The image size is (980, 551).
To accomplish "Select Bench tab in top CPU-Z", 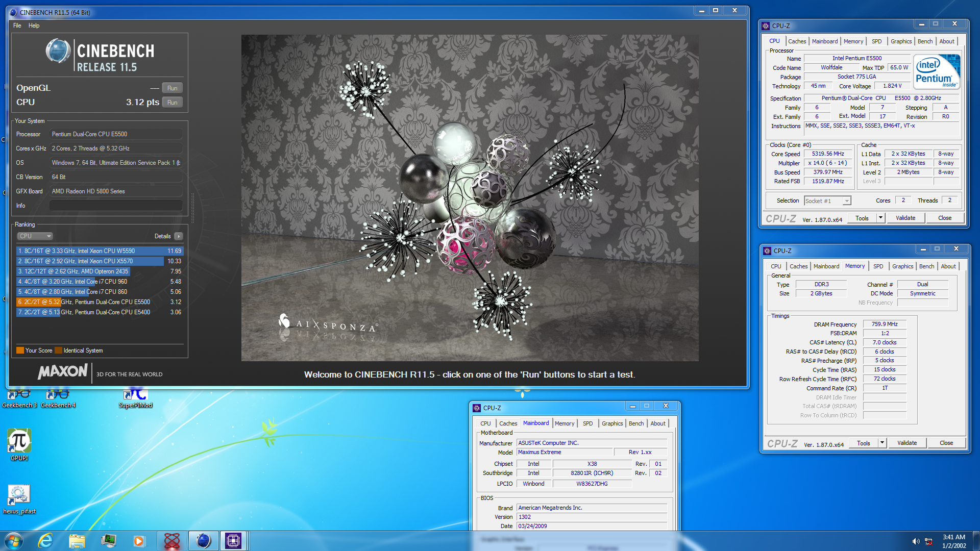I will (x=925, y=41).
